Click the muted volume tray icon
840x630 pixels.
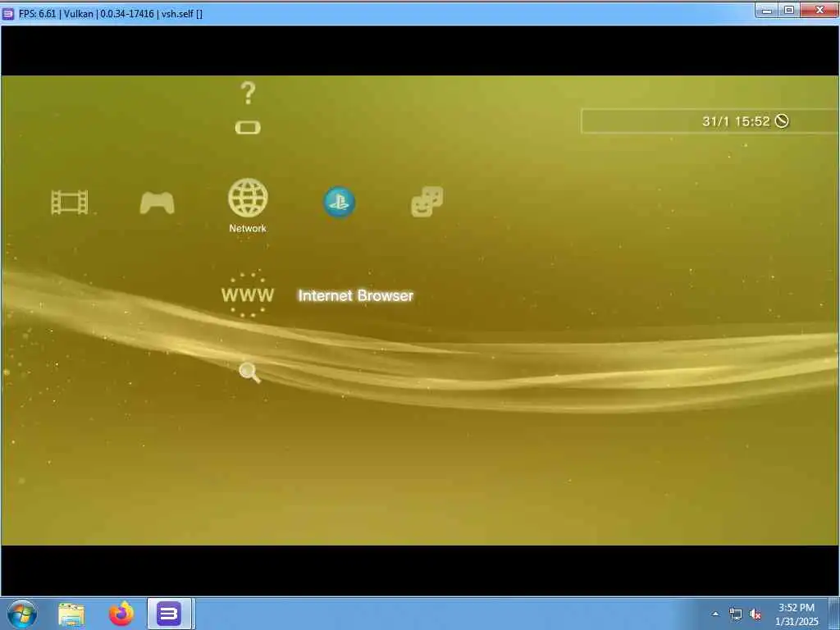756,614
